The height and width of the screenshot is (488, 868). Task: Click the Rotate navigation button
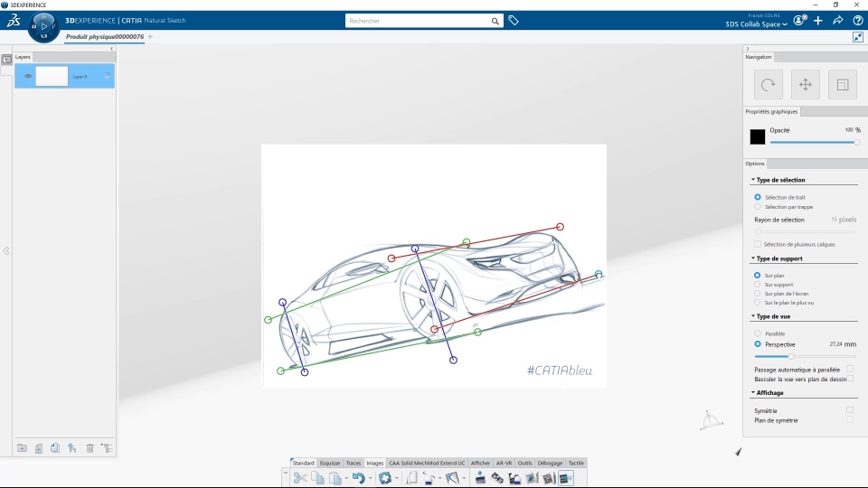(769, 85)
